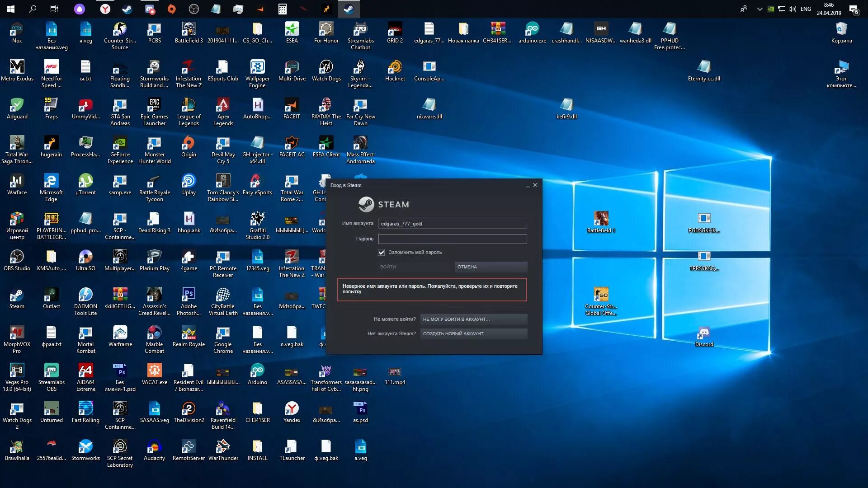Open the Epic Games Launcher icon

click(154, 112)
